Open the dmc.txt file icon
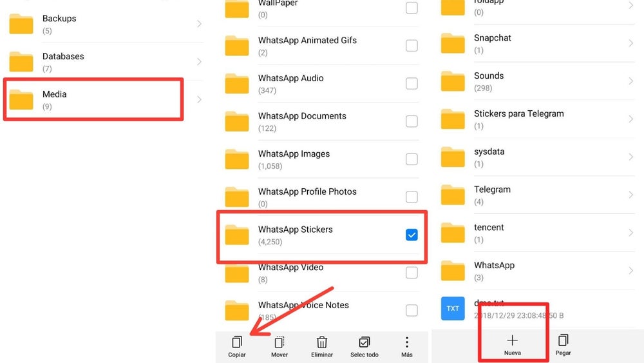The image size is (644, 363). point(453,308)
